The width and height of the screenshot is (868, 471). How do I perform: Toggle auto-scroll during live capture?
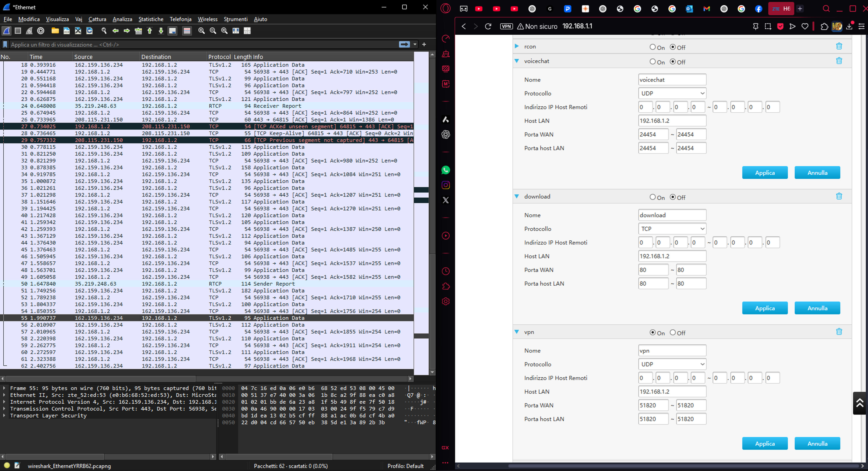pos(172,31)
